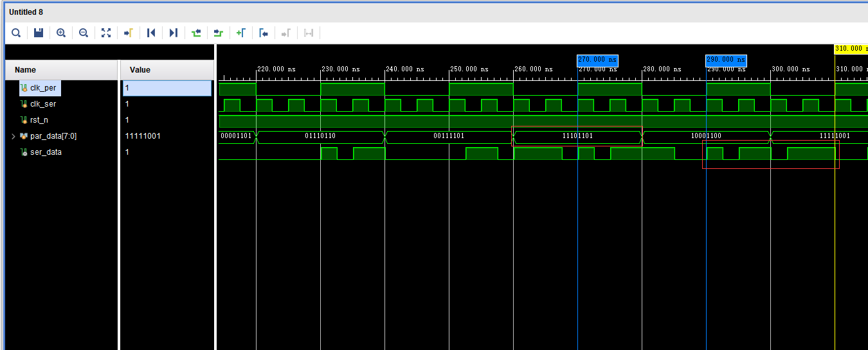This screenshot has width=868, height=350.
Task: Click bus segment 00001101
Action: pos(236,136)
